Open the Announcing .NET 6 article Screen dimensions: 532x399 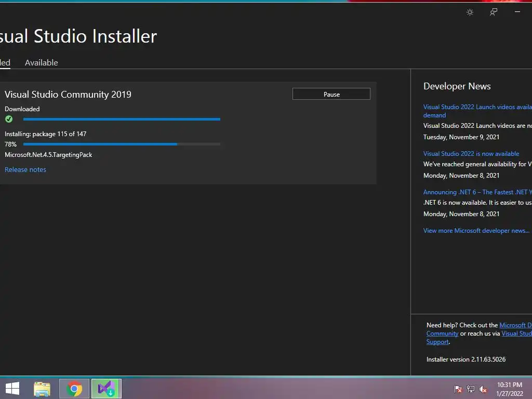[477, 192]
